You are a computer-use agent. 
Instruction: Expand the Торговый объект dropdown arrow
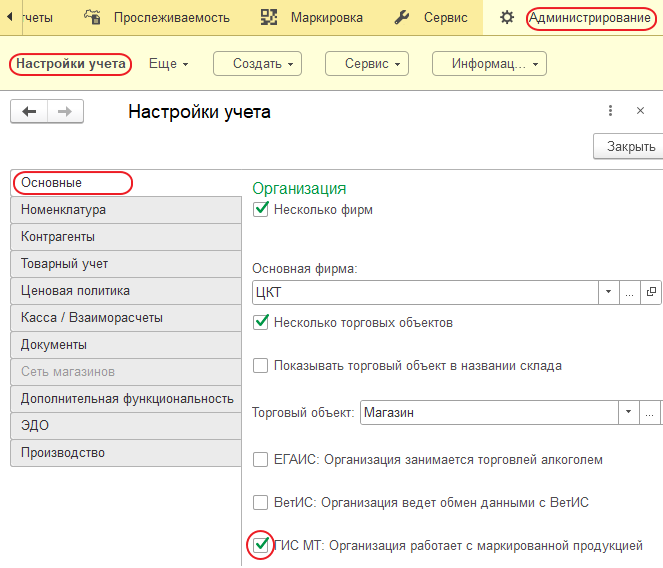[x=628, y=412]
